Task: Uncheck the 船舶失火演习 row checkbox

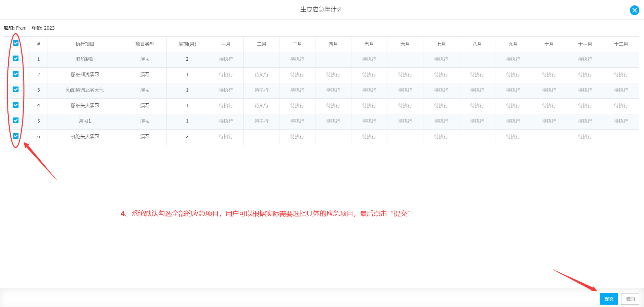Action: click(15, 105)
